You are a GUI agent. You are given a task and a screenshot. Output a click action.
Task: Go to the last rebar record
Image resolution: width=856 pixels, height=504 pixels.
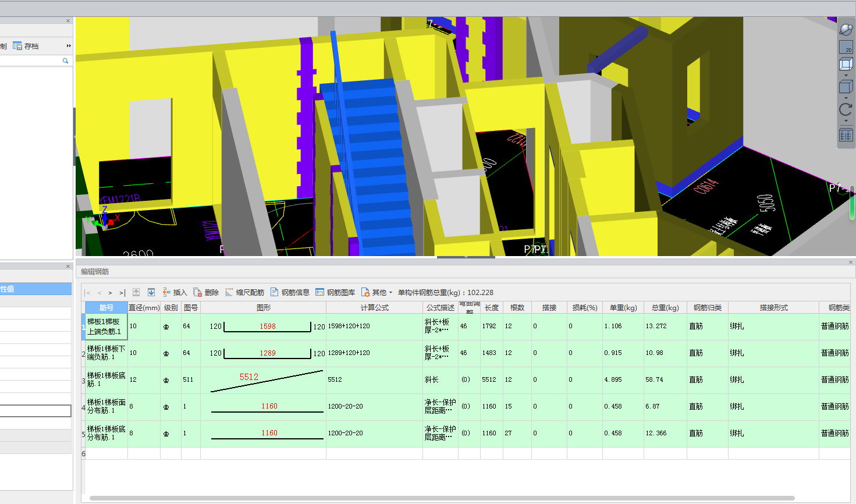(x=122, y=293)
